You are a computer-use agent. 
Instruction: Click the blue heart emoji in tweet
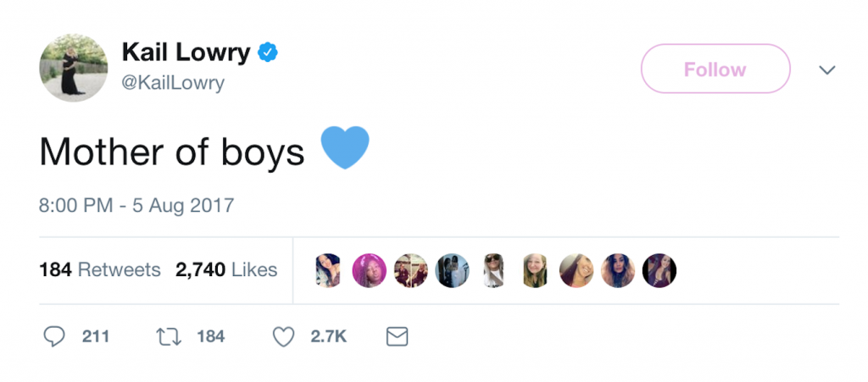[345, 147]
